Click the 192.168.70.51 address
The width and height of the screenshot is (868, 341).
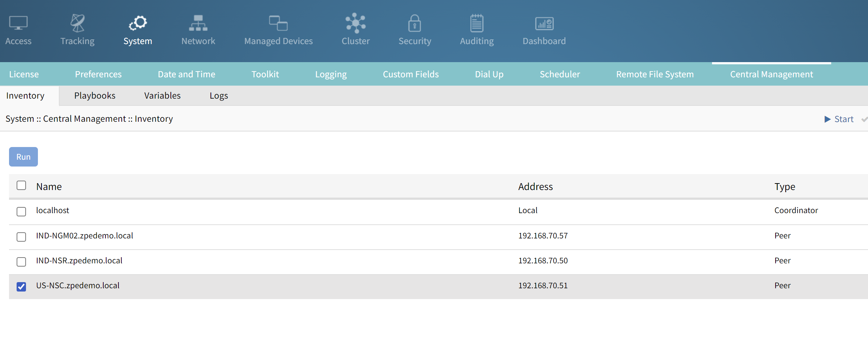tap(543, 285)
